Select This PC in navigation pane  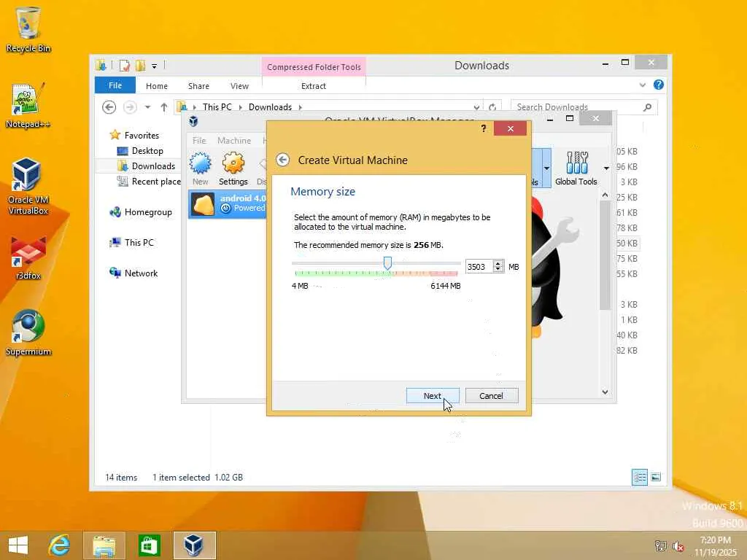(x=139, y=242)
